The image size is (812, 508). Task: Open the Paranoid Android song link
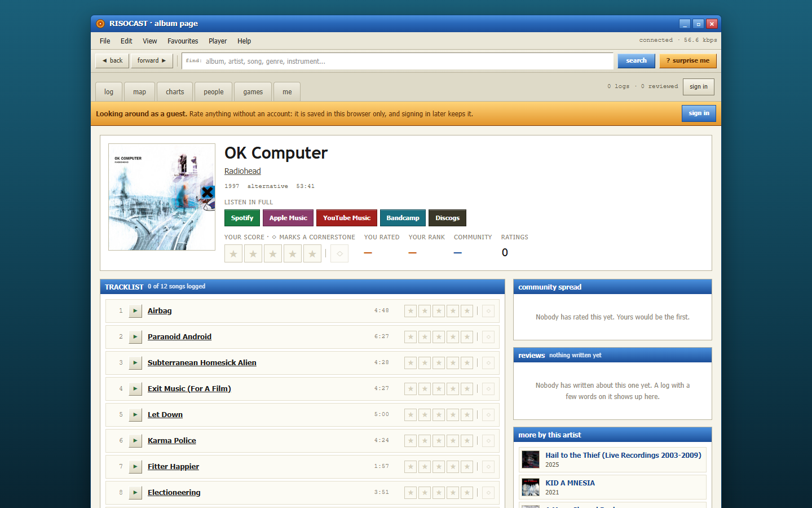click(x=179, y=337)
